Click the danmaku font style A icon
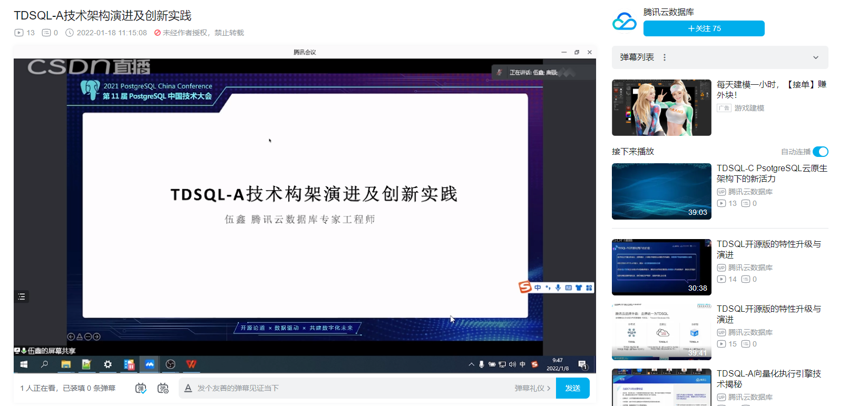The image size is (868, 406). point(188,388)
